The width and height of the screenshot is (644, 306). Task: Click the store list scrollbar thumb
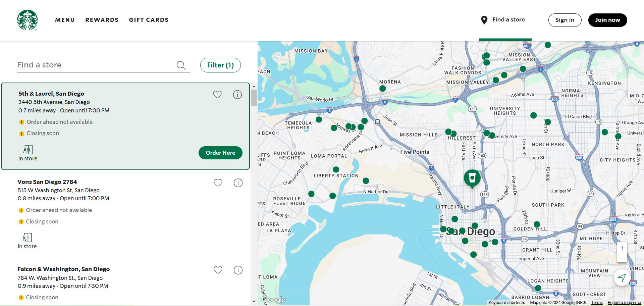coord(254,98)
